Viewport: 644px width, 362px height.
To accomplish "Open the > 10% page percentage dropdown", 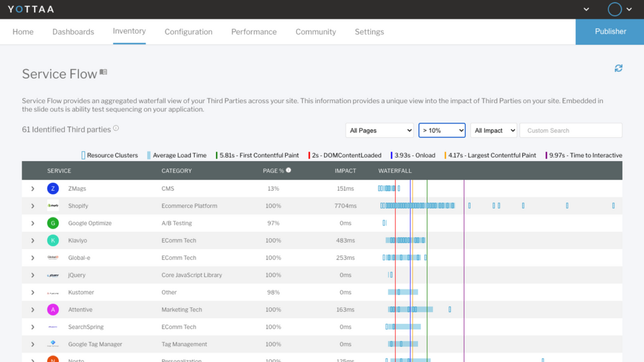I will pyautogui.click(x=442, y=130).
